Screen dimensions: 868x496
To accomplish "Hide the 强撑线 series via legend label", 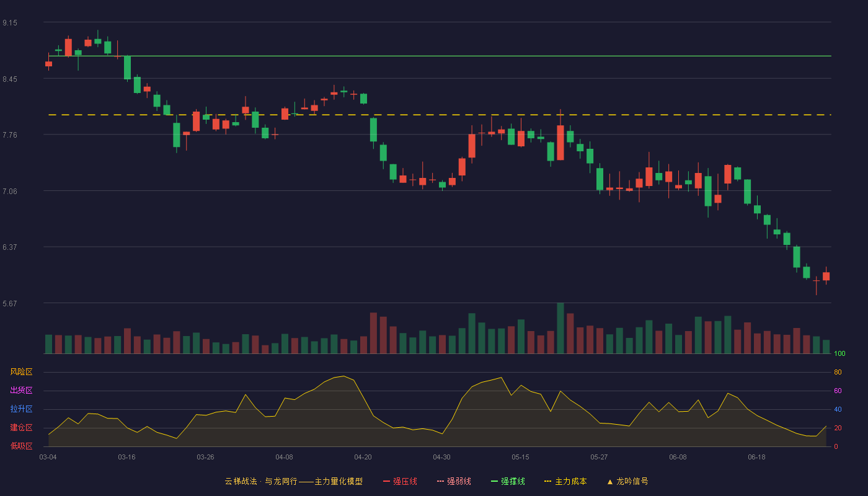I will pos(513,481).
